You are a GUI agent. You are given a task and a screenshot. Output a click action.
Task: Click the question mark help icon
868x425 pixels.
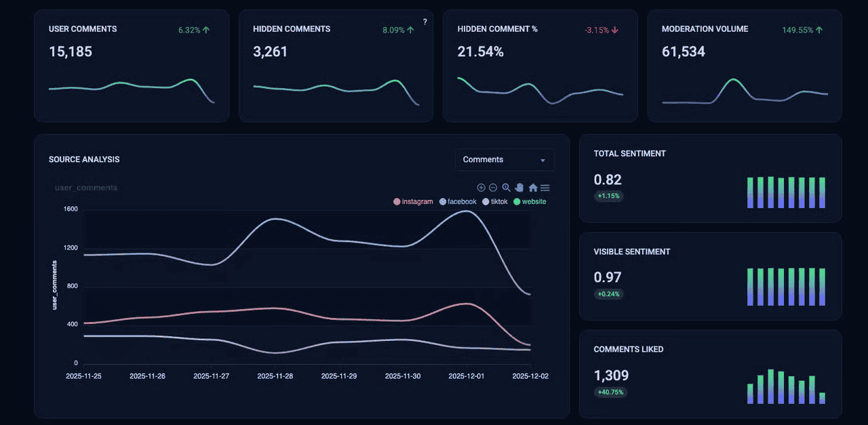(x=425, y=22)
